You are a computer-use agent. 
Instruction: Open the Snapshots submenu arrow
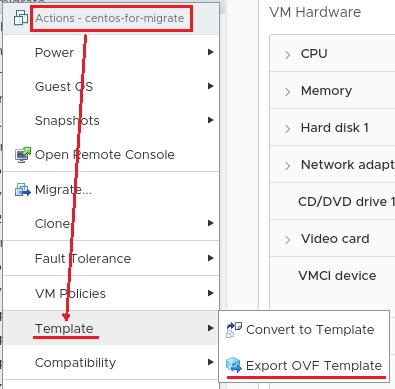[x=210, y=120]
